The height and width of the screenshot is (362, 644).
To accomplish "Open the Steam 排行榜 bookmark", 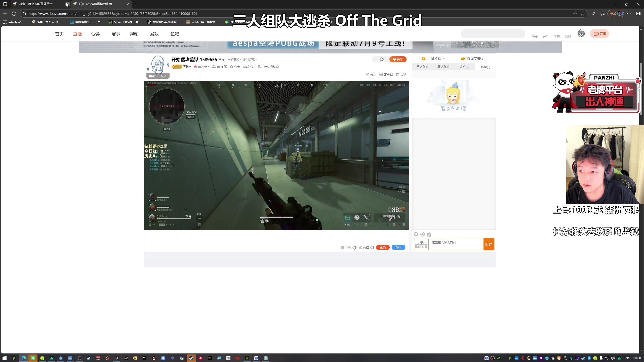I will pos(125,22).
